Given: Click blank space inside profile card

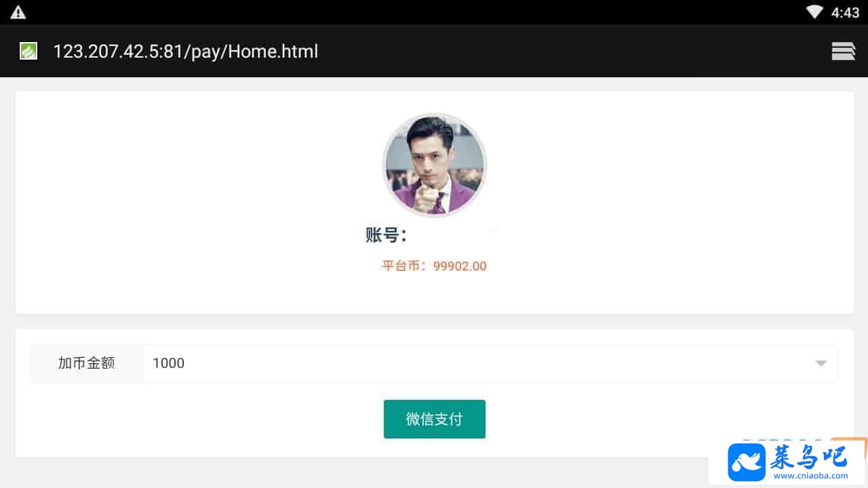Looking at the screenshot, I should pos(203,203).
